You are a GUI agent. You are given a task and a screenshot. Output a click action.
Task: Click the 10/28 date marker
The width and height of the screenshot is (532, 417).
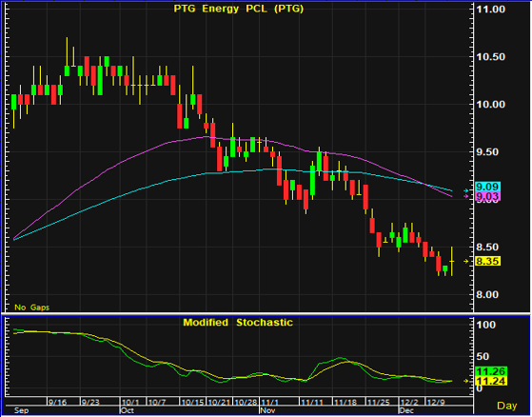coord(246,402)
